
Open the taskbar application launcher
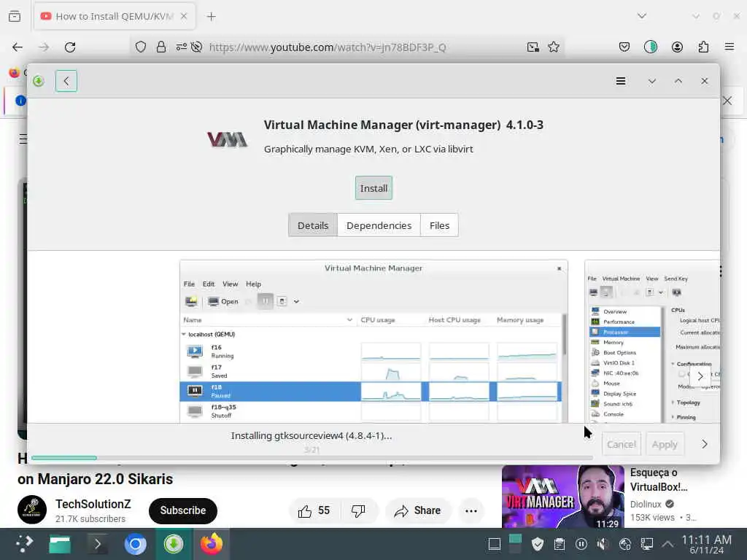pyautogui.click(x=24, y=544)
